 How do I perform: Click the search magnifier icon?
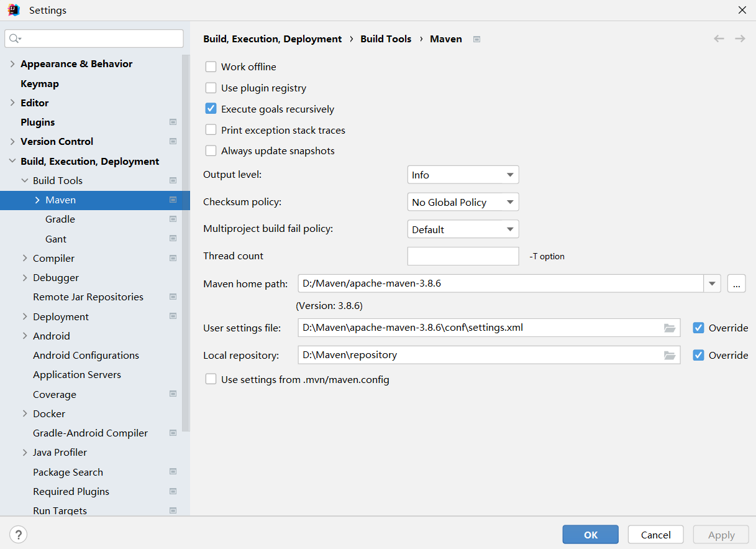click(15, 39)
